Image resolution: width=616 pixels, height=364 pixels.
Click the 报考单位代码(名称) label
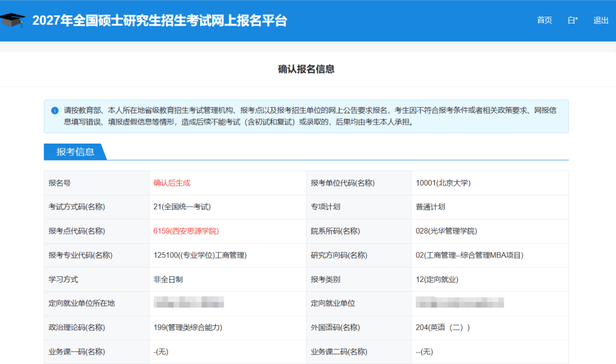[343, 183]
